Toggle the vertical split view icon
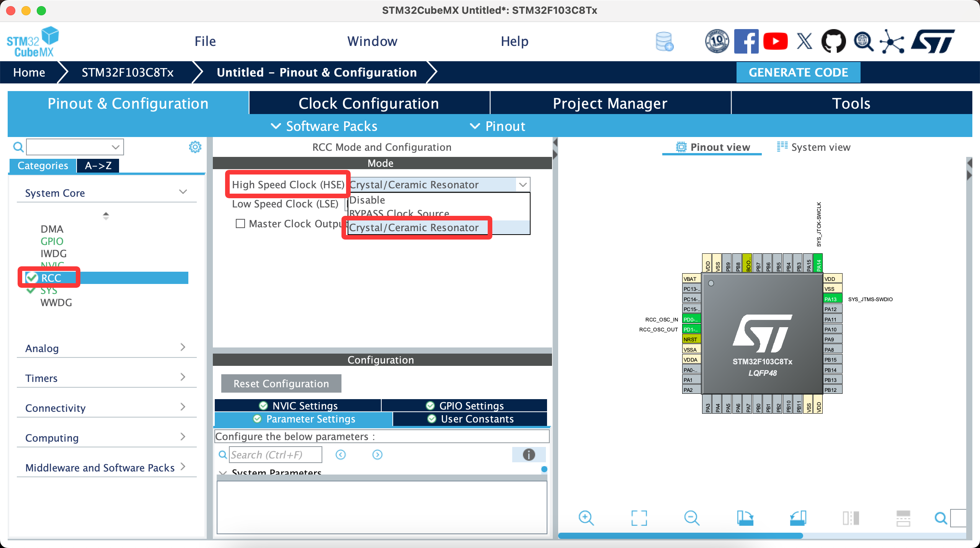 [851, 518]
